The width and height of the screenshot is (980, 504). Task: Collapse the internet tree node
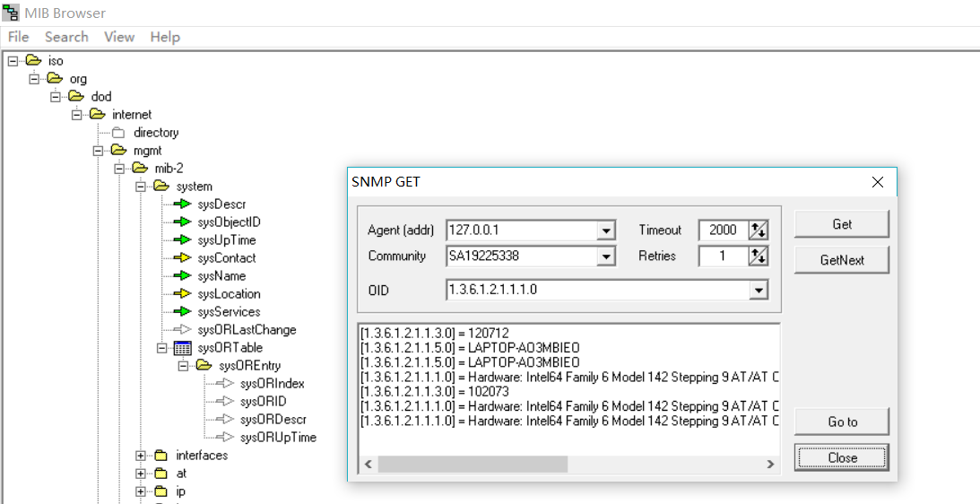(77, 115)
